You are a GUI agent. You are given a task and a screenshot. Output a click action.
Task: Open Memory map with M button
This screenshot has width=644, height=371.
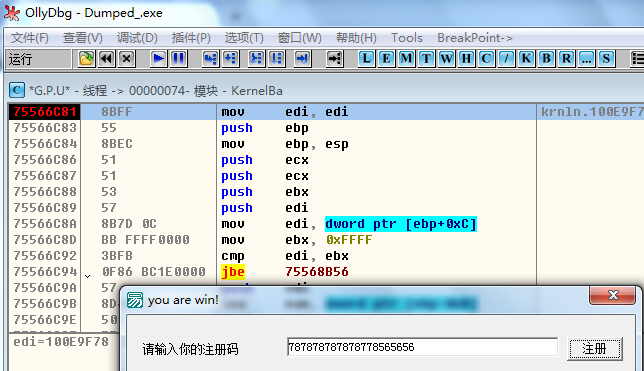click(x=406, y=59)
